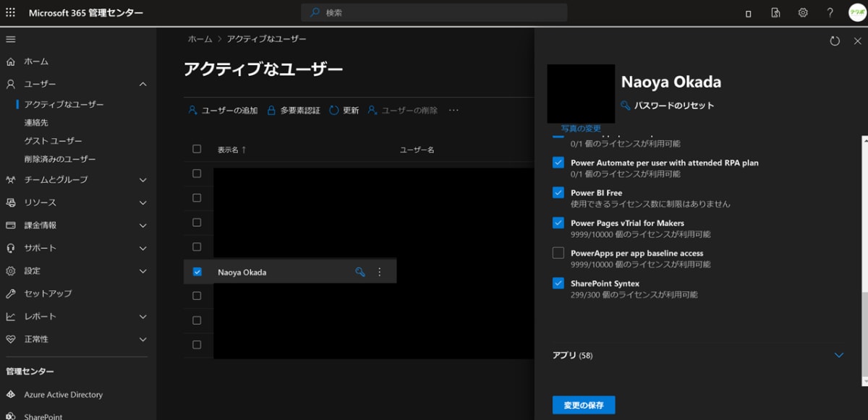
Task: Open the toolbar more options ellipsis
Action: pos(454,111)
